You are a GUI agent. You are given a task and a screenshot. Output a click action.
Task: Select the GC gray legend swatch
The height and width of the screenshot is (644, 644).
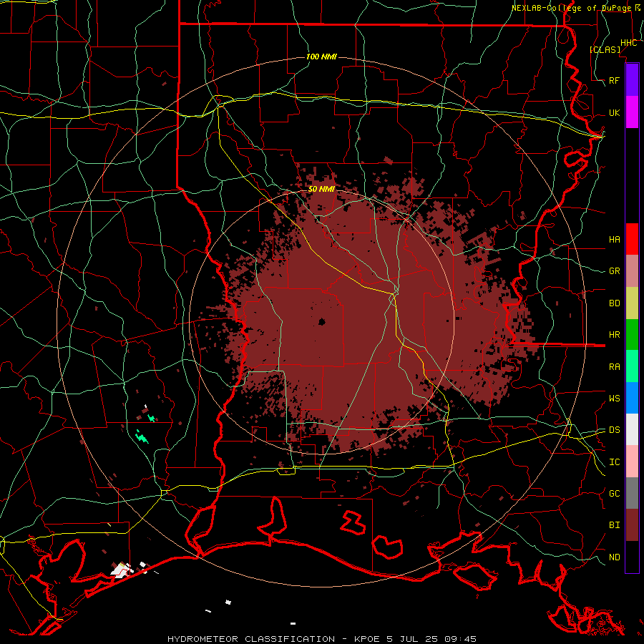point(632,493)
